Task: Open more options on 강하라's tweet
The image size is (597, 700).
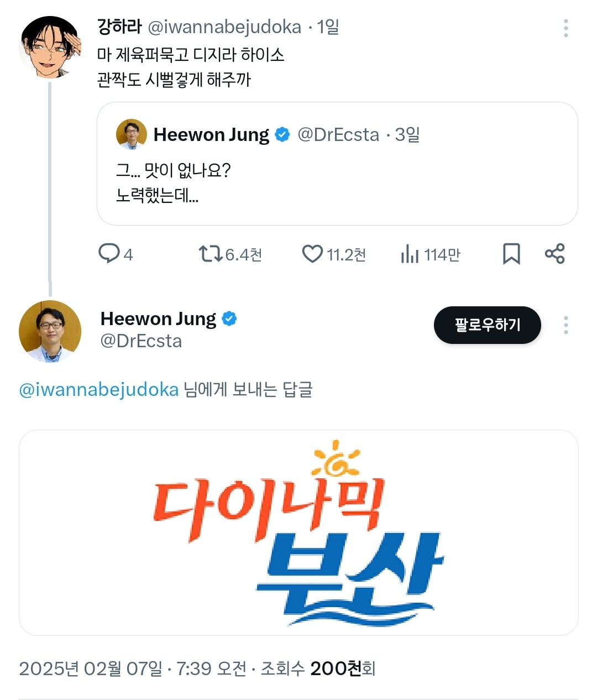Action: 565,28
